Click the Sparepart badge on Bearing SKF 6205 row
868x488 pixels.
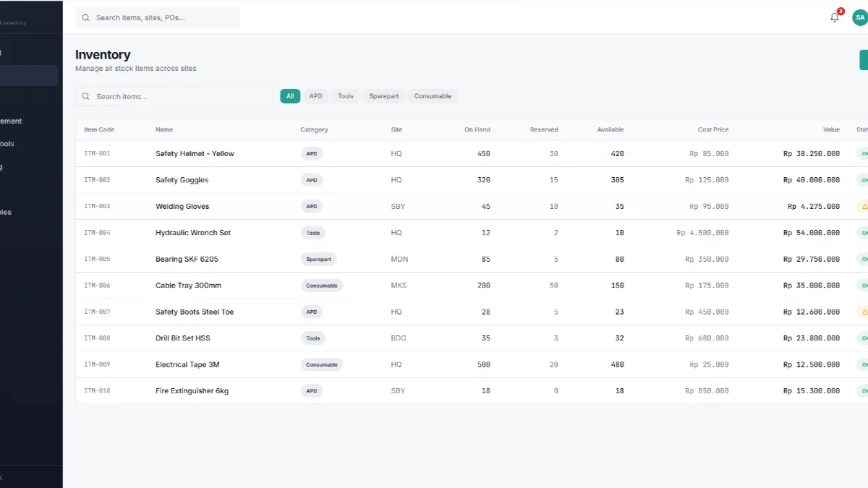(x=319, y=259)
